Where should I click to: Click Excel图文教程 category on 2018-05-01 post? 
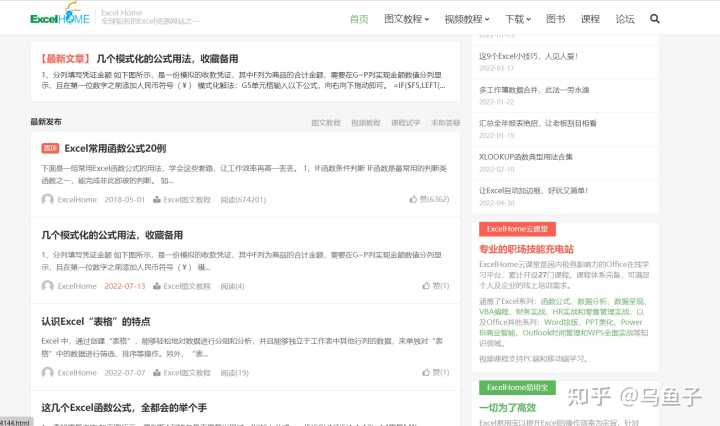pyautogui.click(x=187, y=200)
